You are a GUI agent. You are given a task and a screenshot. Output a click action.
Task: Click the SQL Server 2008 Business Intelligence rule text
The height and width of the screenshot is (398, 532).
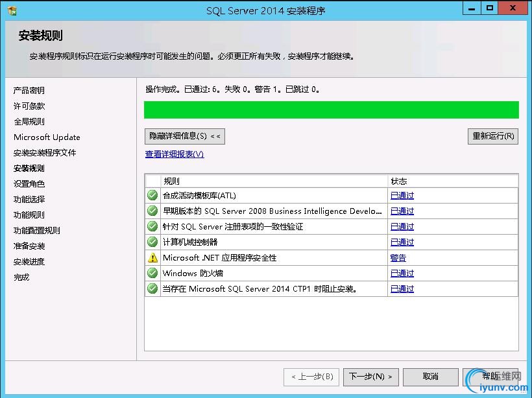pos(272,211)
